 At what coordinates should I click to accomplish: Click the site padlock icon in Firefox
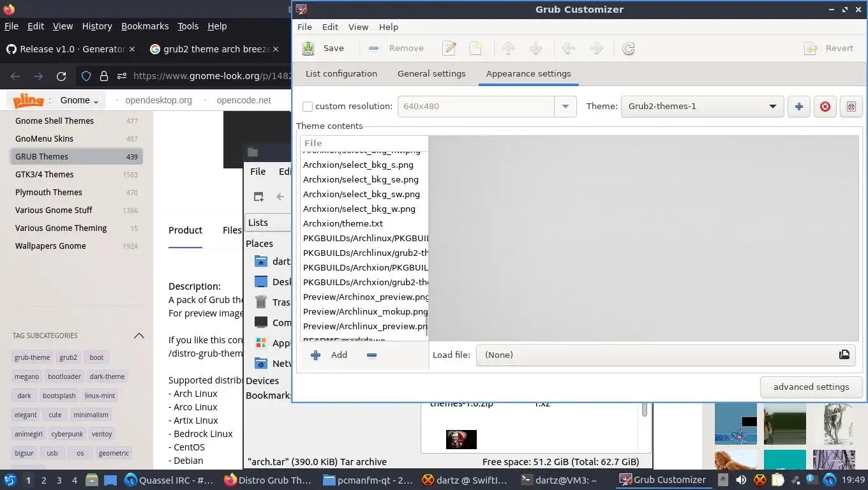click(x=104, y=77)
